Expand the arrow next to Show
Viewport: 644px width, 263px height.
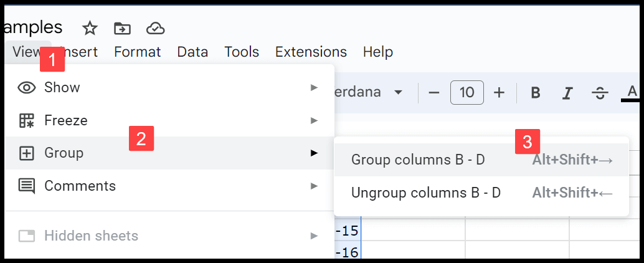314,87
